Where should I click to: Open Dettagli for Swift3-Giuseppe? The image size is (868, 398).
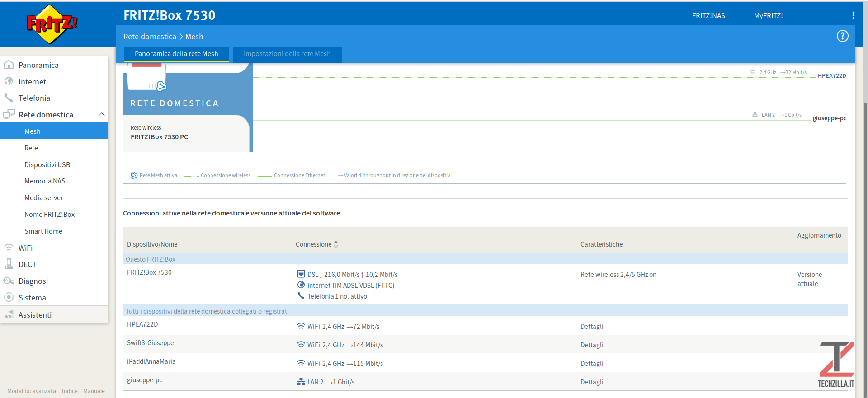pyautogui.click(x=592, y=345)
